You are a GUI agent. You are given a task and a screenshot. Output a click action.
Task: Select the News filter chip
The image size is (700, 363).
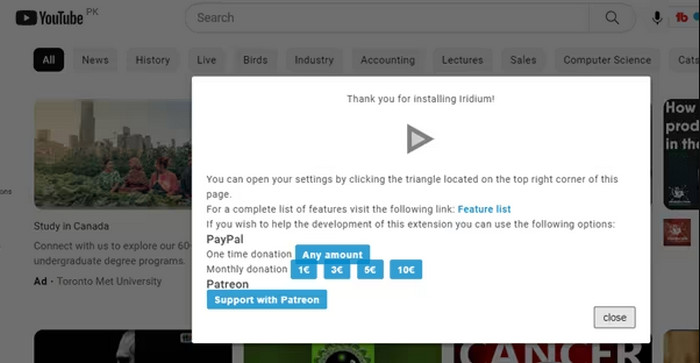pyautogui.click(x=95, y=60)
